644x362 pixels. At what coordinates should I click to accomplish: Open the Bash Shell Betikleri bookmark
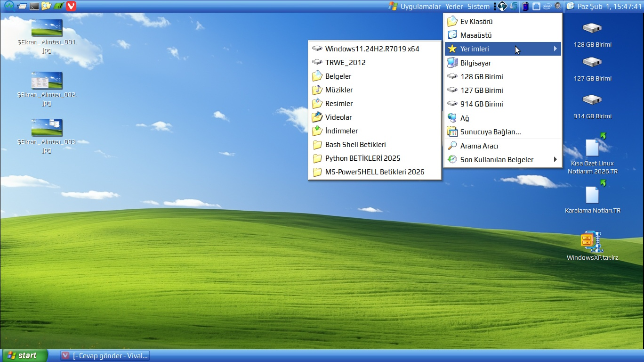pos(375,144)
